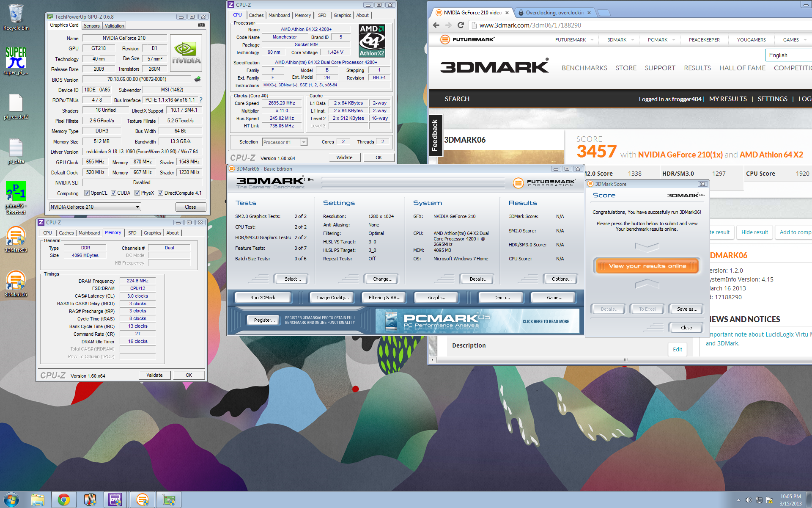Switch to the Sensors tab in GPU-Z
The width and height of the screenshot is (812, 508).
(92, 26)
